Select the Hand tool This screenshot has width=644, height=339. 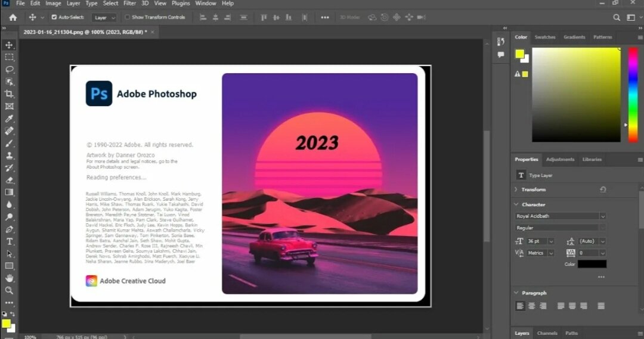click(x=9, y=278)
